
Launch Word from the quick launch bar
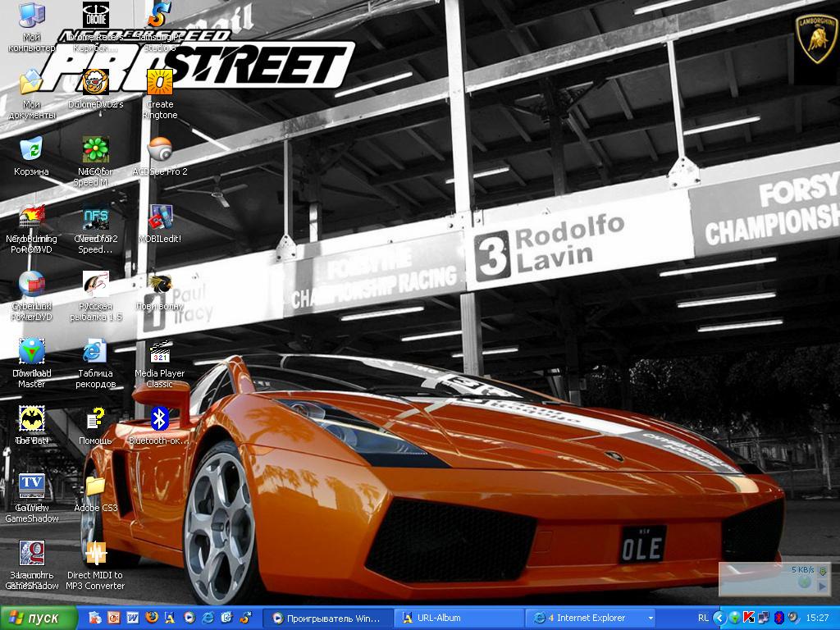132,619
